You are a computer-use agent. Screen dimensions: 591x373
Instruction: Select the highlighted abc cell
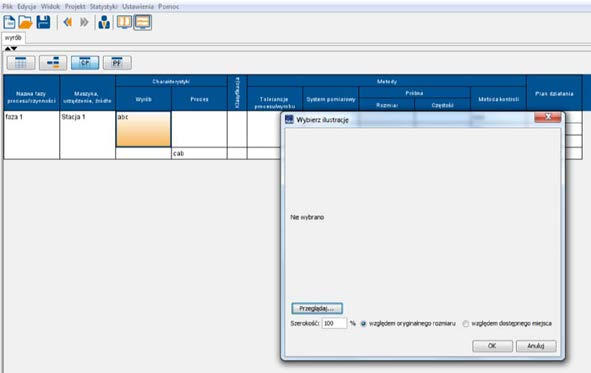coord(143,129)
